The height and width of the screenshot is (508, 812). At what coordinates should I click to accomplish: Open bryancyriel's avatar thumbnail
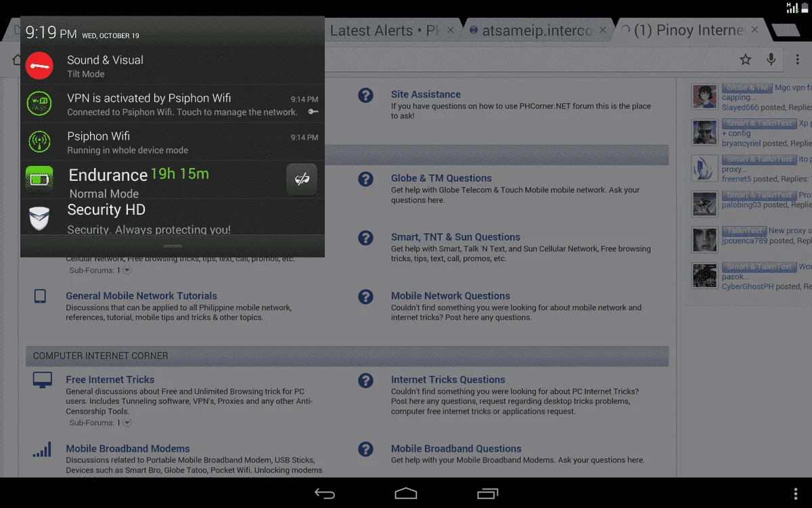pyautogui.click(x=704, y=133)
